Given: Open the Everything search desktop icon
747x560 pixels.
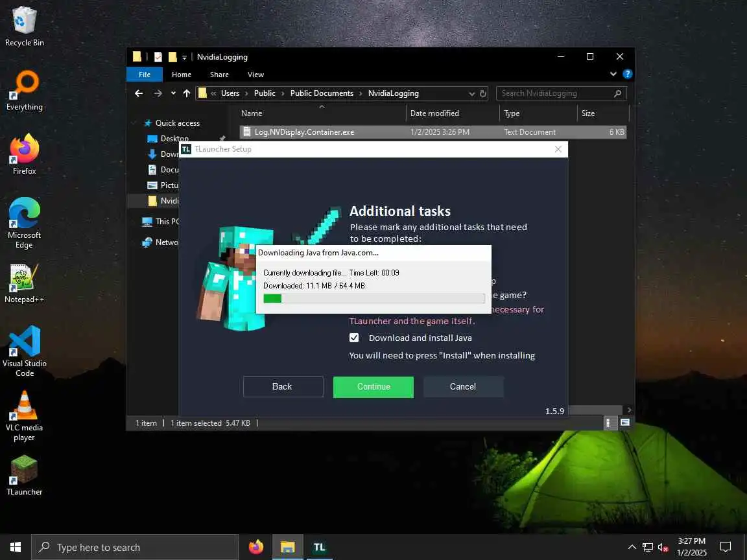Looking at the screenshot, I should 24,91.
